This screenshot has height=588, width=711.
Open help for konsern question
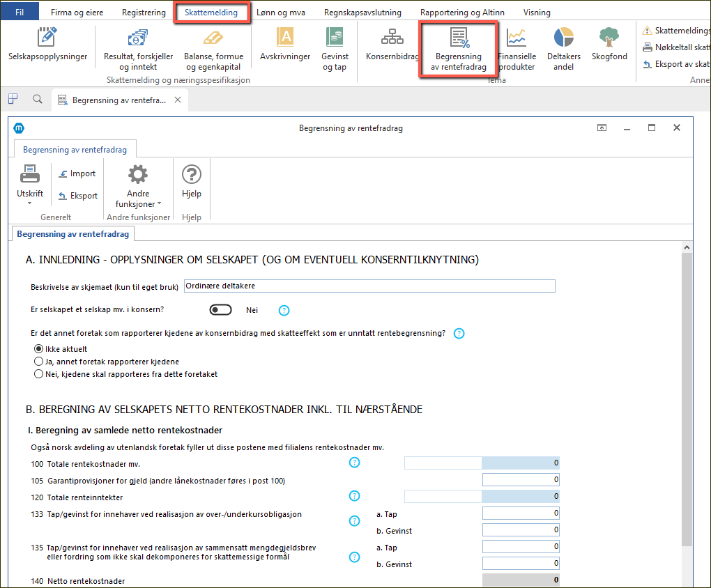284,311
